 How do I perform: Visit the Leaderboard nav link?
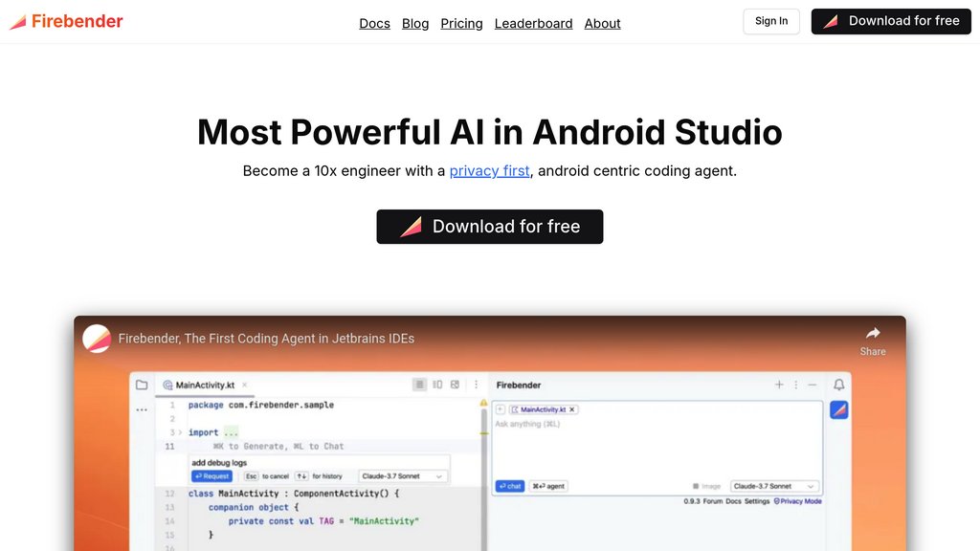pyautogui.click(x=534, y=24)
